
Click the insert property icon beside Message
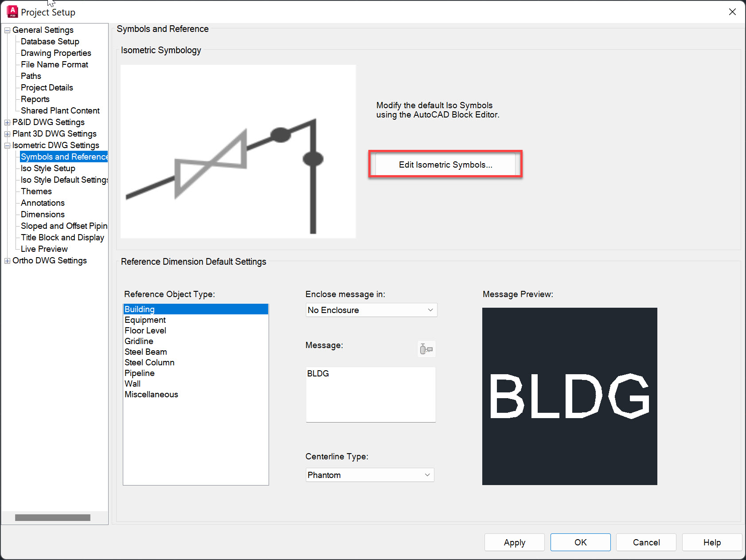[x=426, y=349]
